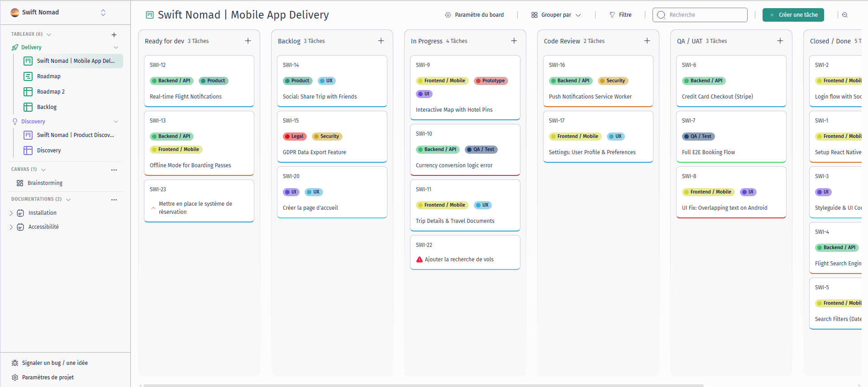868x387 pixels.
Task: Add a task to the QA / UAT column
Action: click(780, 41)
